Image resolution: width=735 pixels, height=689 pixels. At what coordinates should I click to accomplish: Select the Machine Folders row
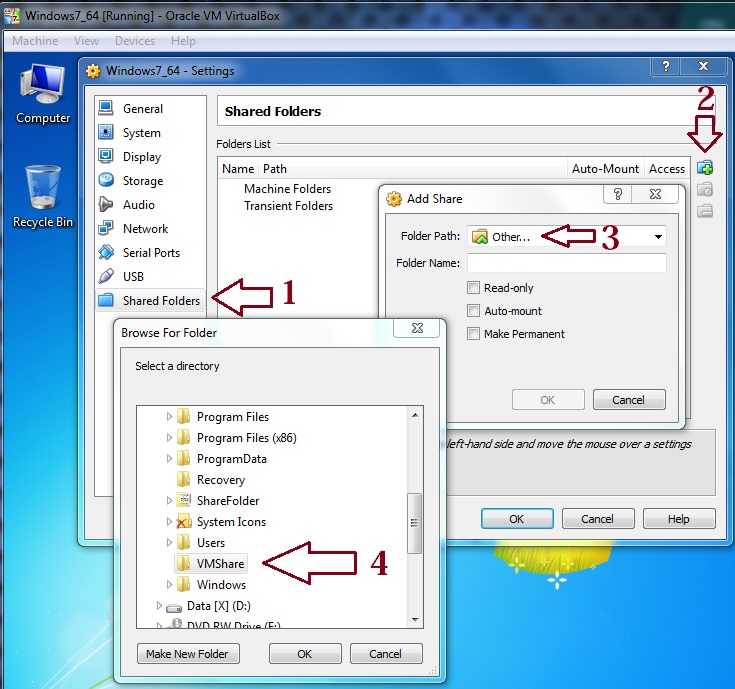coord(287,189)
